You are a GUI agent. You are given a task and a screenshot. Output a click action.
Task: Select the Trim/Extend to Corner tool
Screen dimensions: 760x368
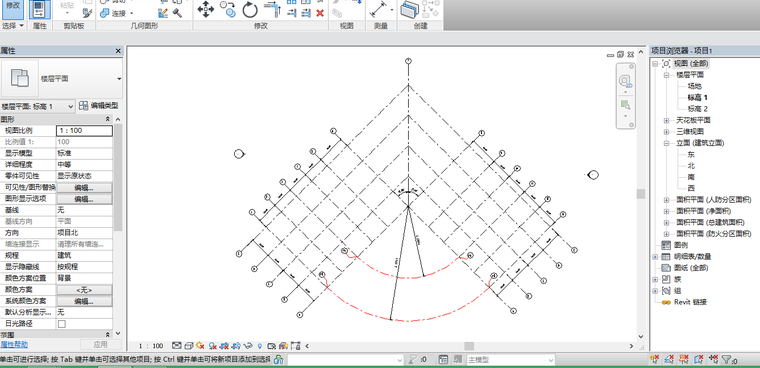coord(272,9)
